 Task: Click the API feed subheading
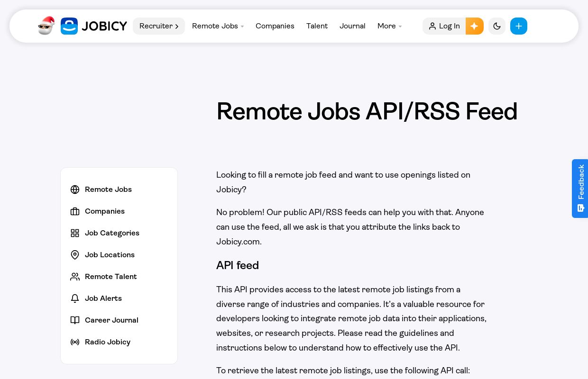(238, 265)
